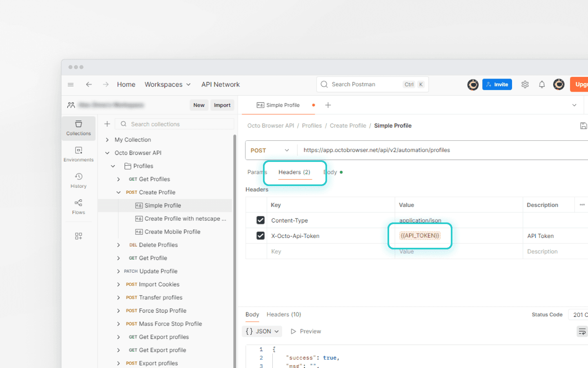The width and height of the screenshot is (588, 368).
Task: Click the response wrap lines icon
Action: click(x=582, y=331)
